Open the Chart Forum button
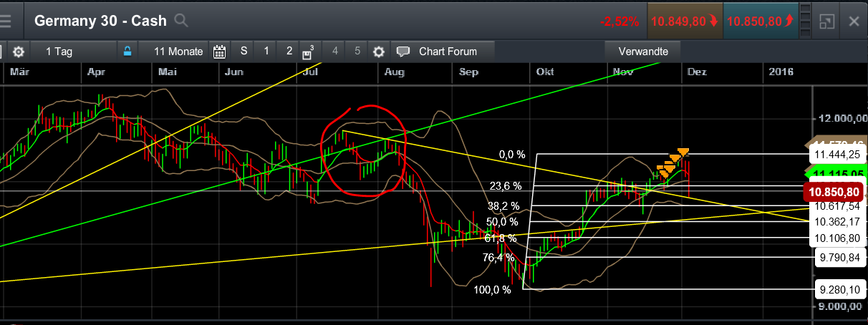The width and height of the screenshot is (868, 325). tap(443, 52)
